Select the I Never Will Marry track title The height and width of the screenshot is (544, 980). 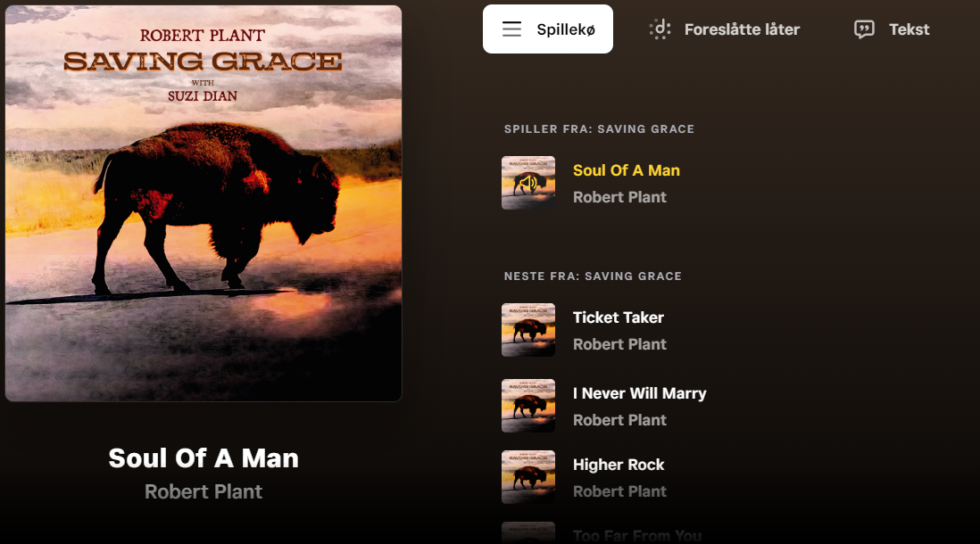(639, 393)
